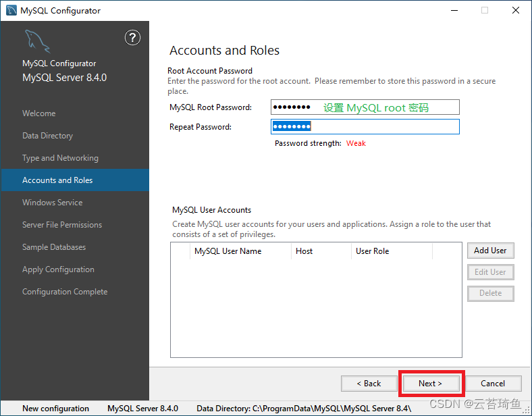Click the Edit User button
532x416 pixels.
[x=490, y=272]
